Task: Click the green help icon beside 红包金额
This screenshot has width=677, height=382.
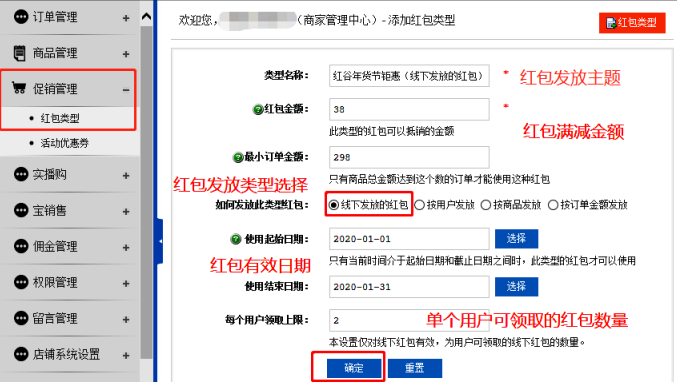Action: click(x=258, y=110)
